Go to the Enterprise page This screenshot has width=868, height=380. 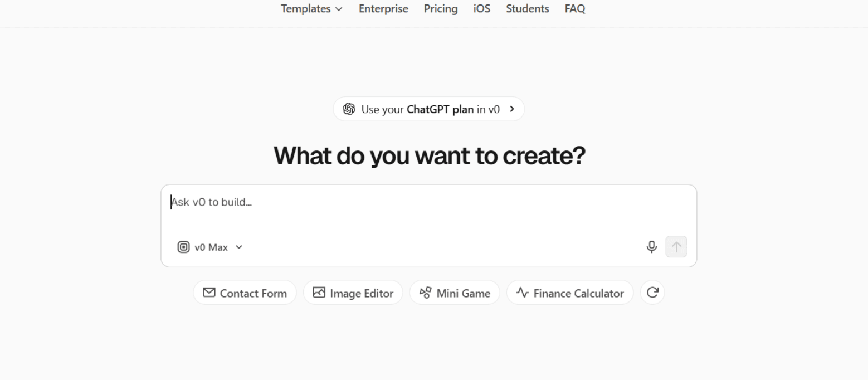click(x=383, y=9)
